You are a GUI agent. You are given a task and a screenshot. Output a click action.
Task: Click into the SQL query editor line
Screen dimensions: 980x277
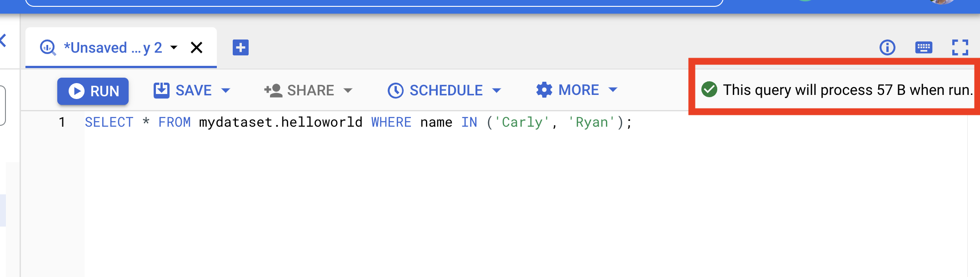pos(358,122)
